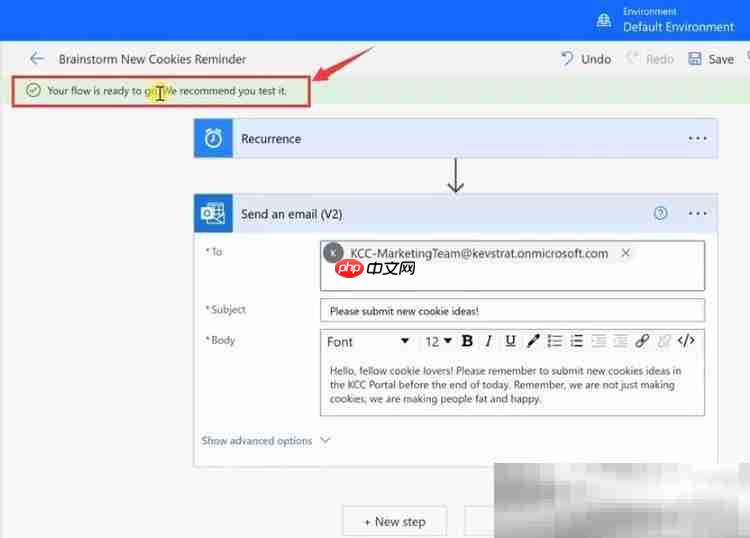
Task: Expand the Recurrence step header
Action: 456,138
